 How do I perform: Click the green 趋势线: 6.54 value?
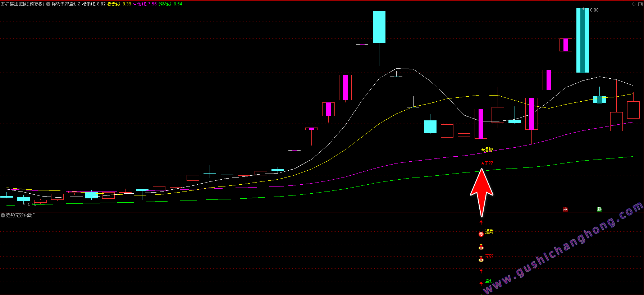tap(170, 4)
